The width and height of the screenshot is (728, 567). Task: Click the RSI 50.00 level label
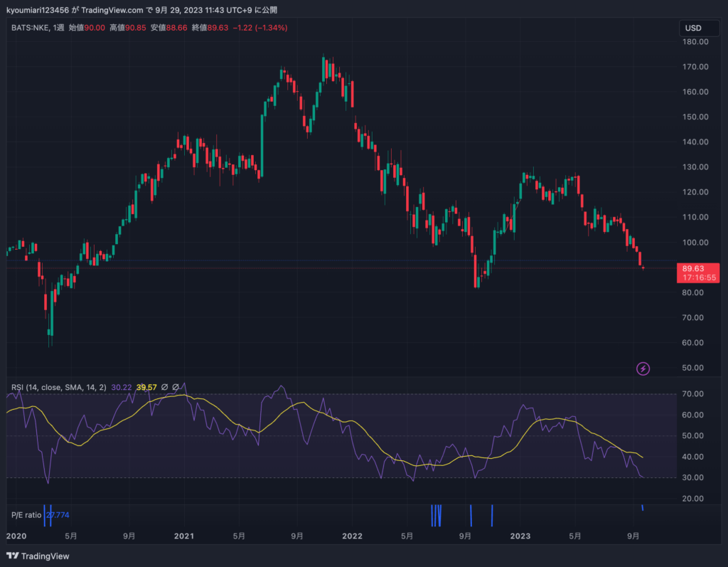click(x=692, y=435)
